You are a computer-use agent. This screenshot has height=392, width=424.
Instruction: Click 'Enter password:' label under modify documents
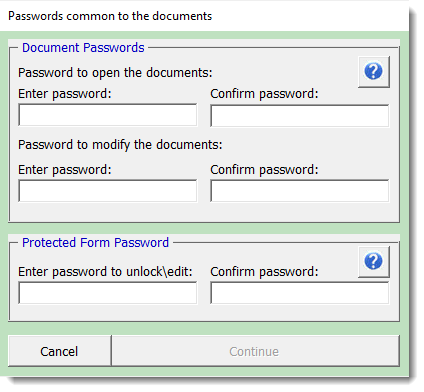[65, 170]
